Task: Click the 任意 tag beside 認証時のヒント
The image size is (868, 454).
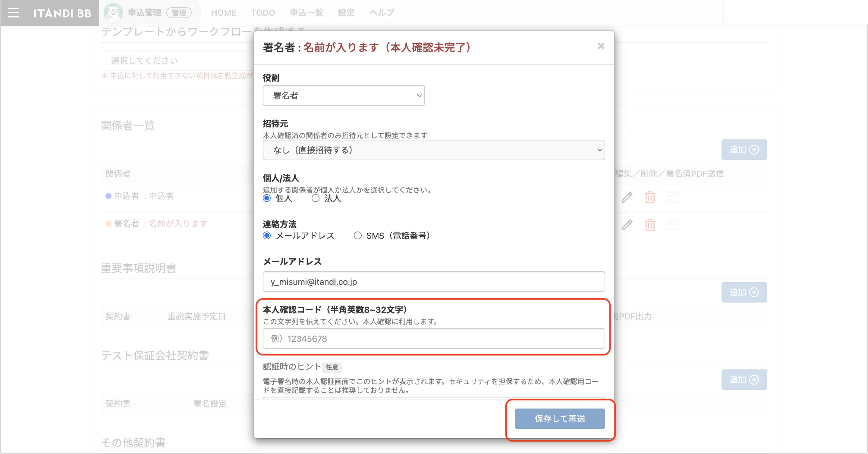Action: [x=332, y=368]
